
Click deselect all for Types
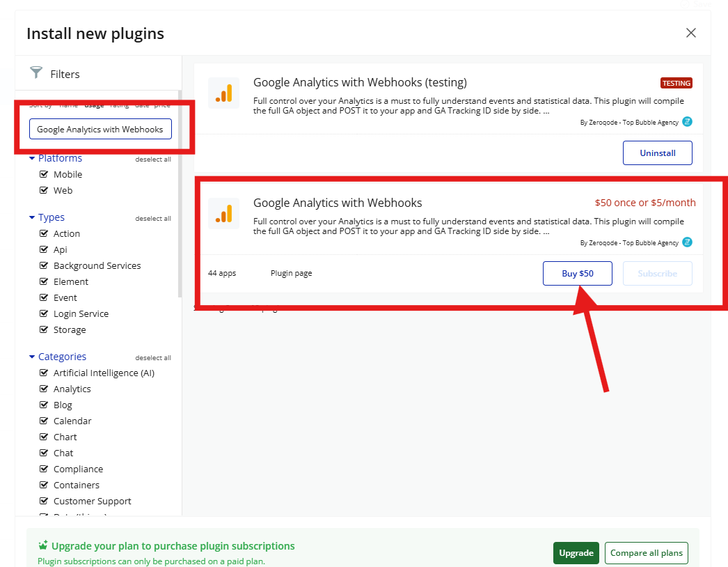152,219
